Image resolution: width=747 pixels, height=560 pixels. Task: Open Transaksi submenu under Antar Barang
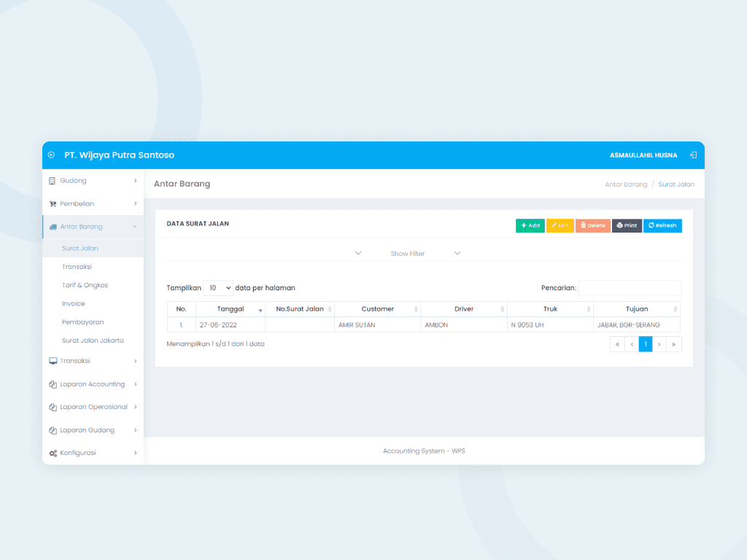(x=77, y=267)
